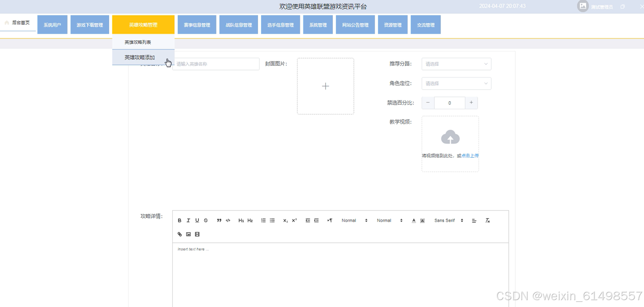Switch text direction with the paragraph icon
The width and height of the screenshot is (644, 307).
(330, 220)
